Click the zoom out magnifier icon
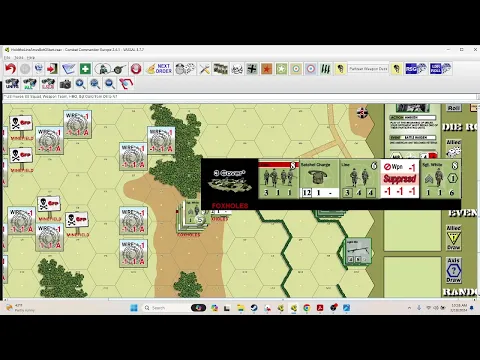The height and width of the screenshot is (360, 480). tap(110, 84)
